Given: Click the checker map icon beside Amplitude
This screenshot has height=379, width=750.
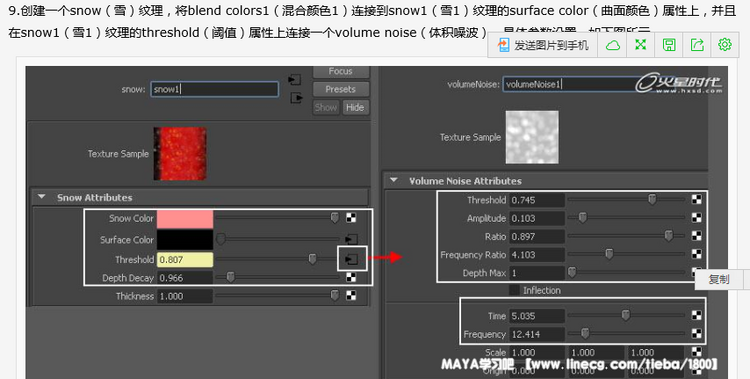Looking at the screenshot, I should click(x=697, y=218).
